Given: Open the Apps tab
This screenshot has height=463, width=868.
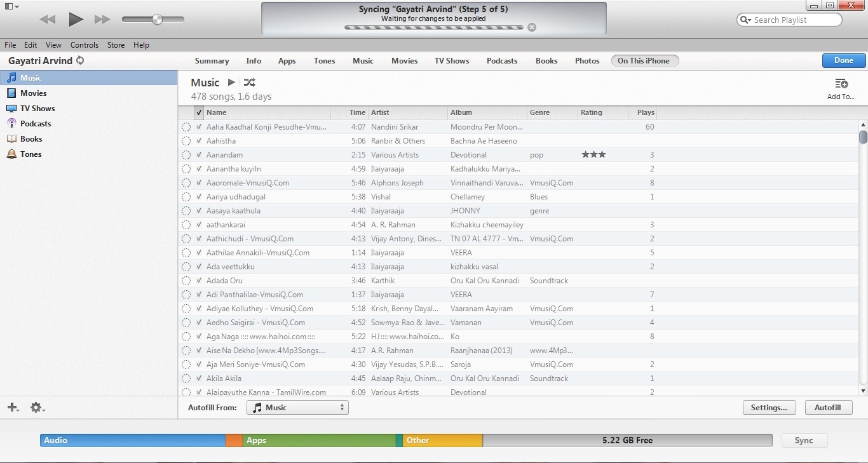Looking at the screenshot, I should coord(287,61).
